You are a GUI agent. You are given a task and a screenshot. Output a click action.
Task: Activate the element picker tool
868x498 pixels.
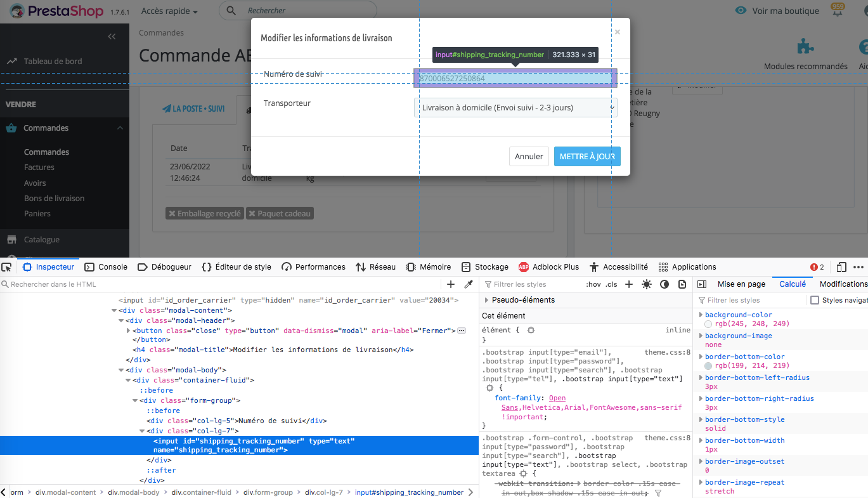(x=6, y=267)
